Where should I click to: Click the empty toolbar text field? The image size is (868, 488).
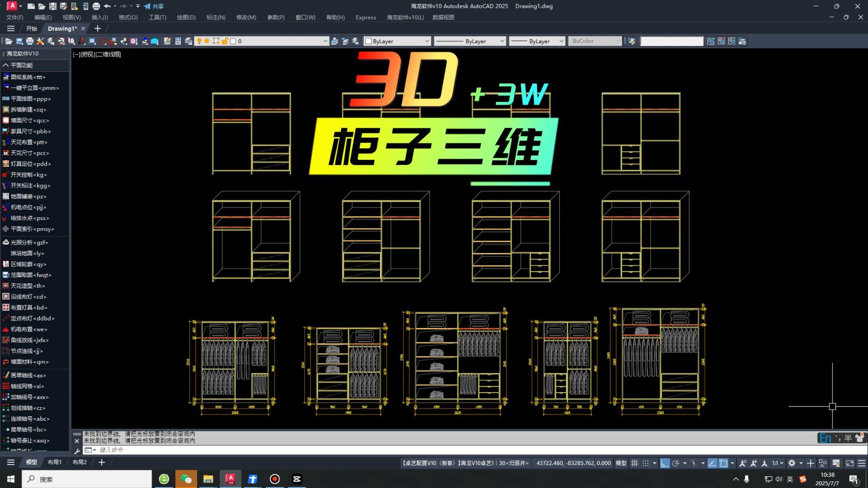672,41
